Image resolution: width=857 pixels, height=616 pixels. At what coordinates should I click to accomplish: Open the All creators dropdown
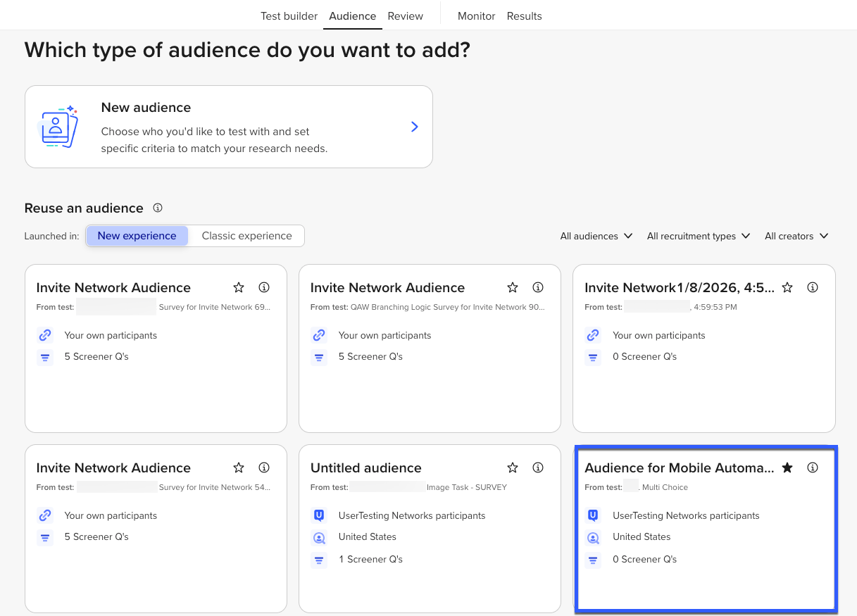coord(796,236)
